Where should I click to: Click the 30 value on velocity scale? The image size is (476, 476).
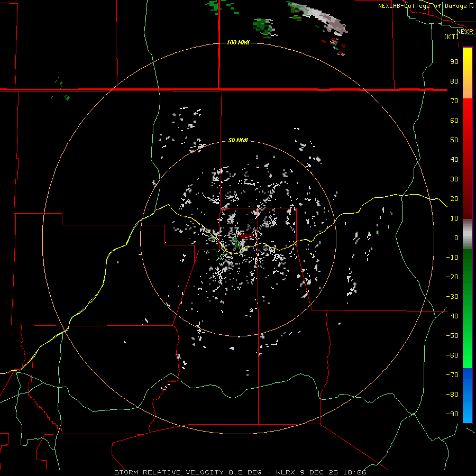[454, 179]
